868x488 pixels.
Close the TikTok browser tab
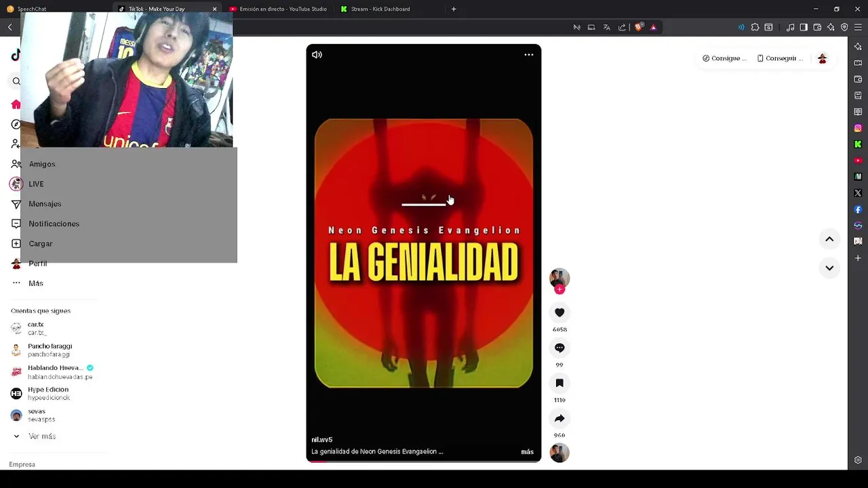click(215, 9)
